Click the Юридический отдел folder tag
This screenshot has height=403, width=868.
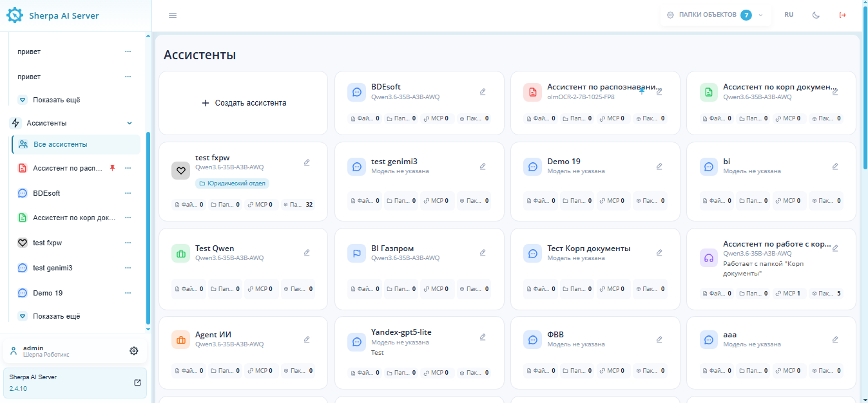232,183
